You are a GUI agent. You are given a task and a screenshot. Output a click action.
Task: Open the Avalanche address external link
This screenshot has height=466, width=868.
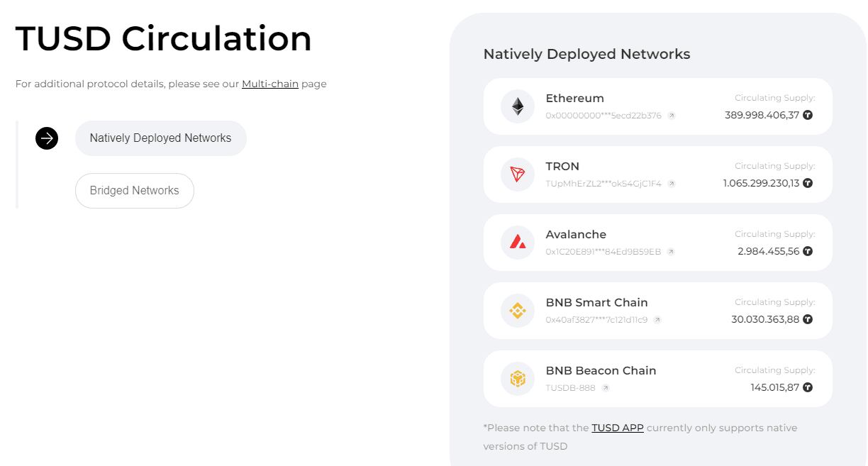coord(671,251)
